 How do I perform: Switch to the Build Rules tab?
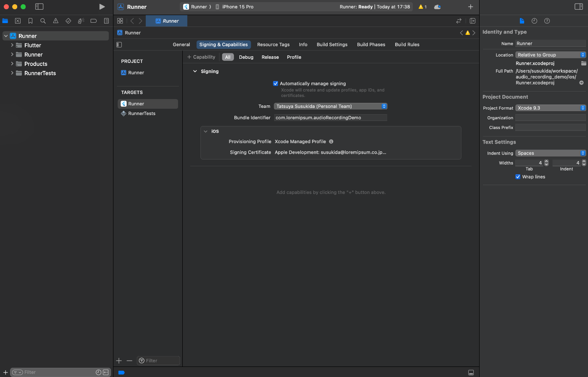407,45
